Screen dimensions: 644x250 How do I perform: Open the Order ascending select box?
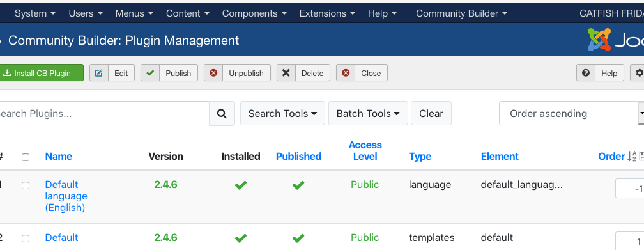point(571,113)
